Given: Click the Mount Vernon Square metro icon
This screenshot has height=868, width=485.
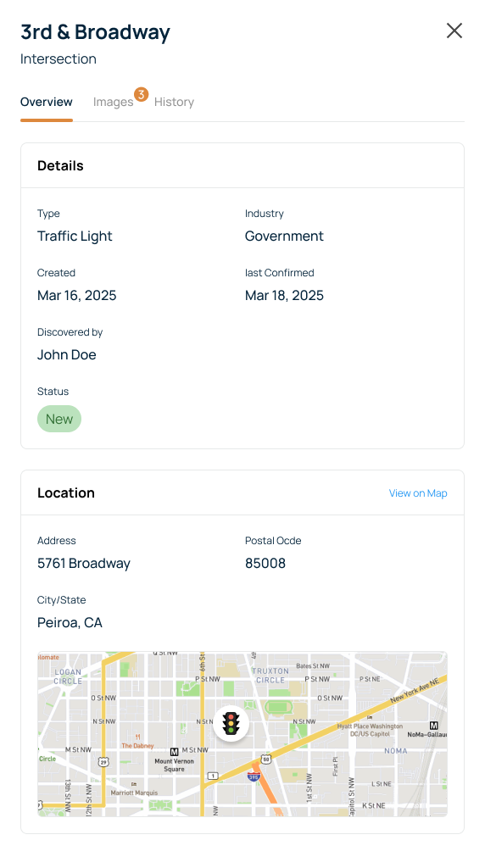Looking at the screenshot, I should 175,752.
